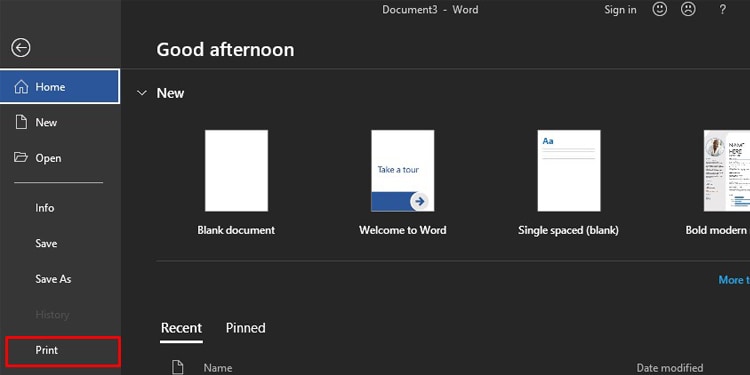Image resolution: width=750 pixels, height=375 pixels.
Task: Click the smiley face feedback icon
Action: click(660, 9)
